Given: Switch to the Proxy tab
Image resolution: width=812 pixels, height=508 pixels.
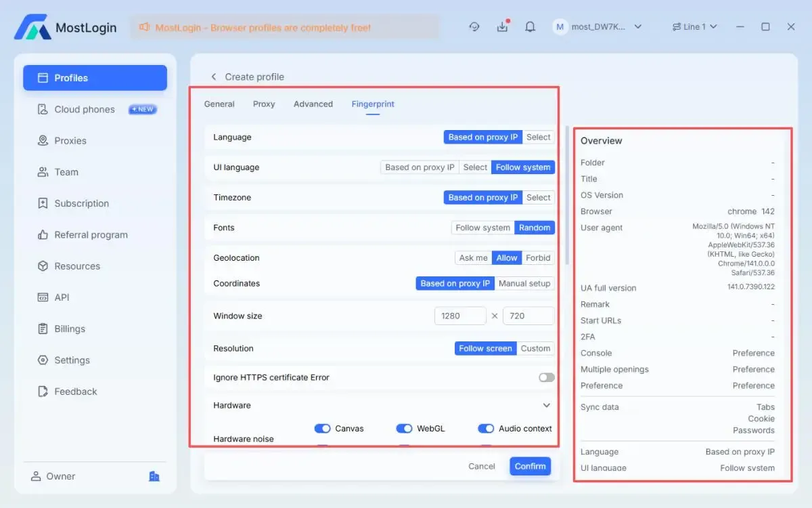Looking at the screenshot, I should (264, 104).
